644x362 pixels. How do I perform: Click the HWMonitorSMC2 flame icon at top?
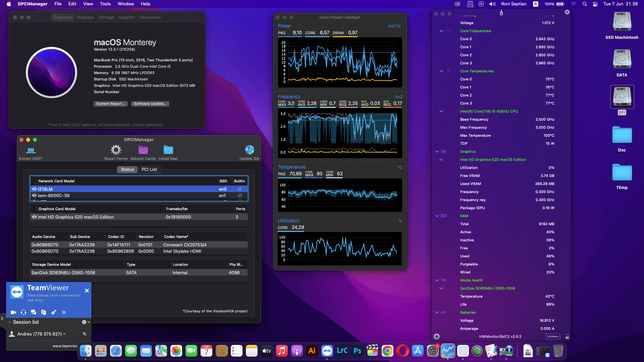[x=501, y=13]
